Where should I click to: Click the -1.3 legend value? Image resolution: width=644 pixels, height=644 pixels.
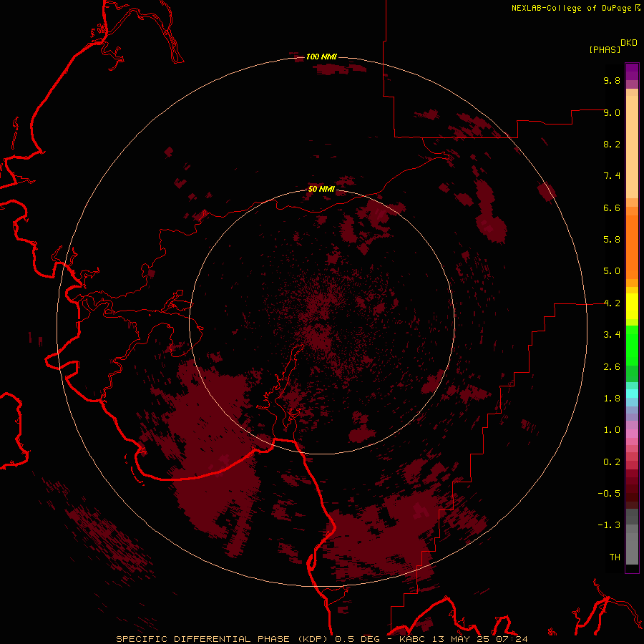point(609,525)
